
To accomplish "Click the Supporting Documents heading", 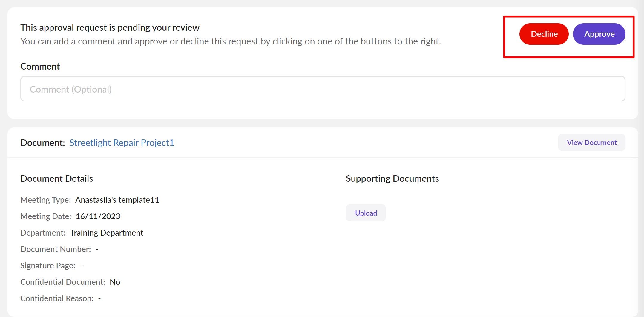I will (392, 178).
